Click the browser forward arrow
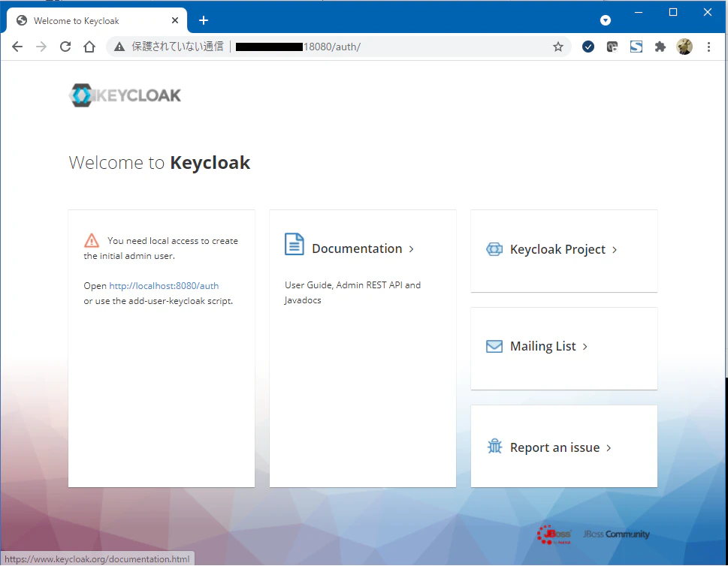The height and width of the screenshot is (566, 728). tap(41, 47)
